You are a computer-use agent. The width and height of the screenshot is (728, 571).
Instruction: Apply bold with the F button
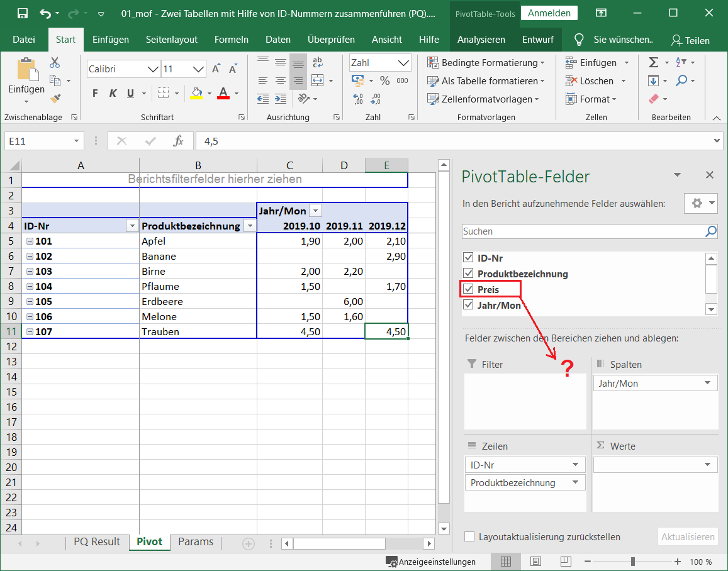[95, 93]
